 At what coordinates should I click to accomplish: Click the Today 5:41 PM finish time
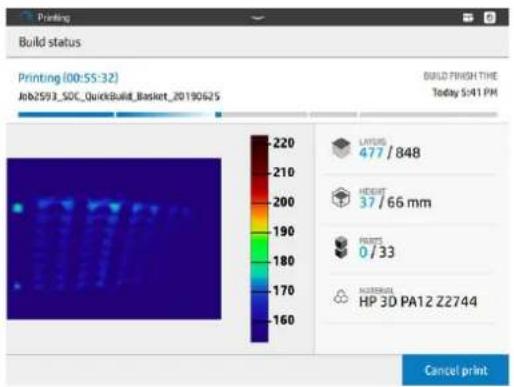pyautogui.click(x=465, y=92)
